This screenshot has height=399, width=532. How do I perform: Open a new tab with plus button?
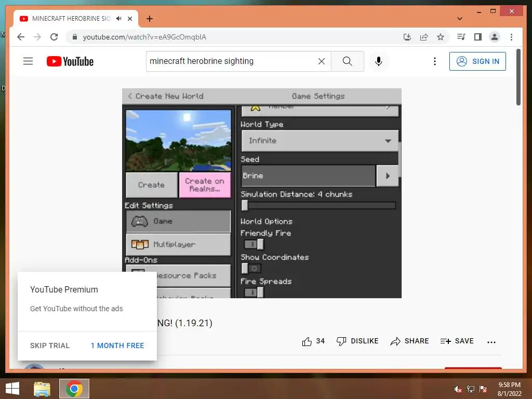point(149,19)
